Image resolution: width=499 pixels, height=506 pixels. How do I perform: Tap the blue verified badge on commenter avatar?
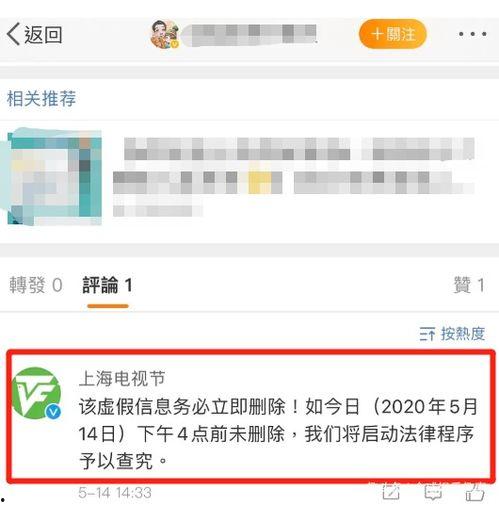[x=53, y=412]
